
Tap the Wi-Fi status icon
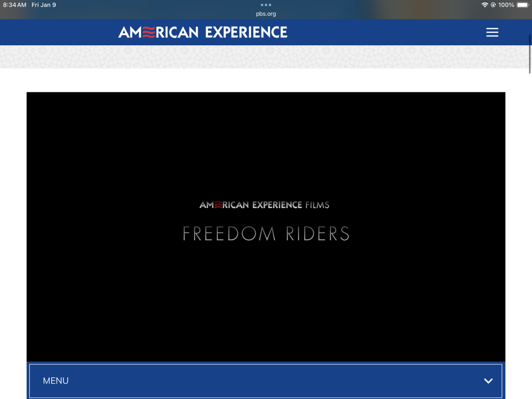[485, 5]
